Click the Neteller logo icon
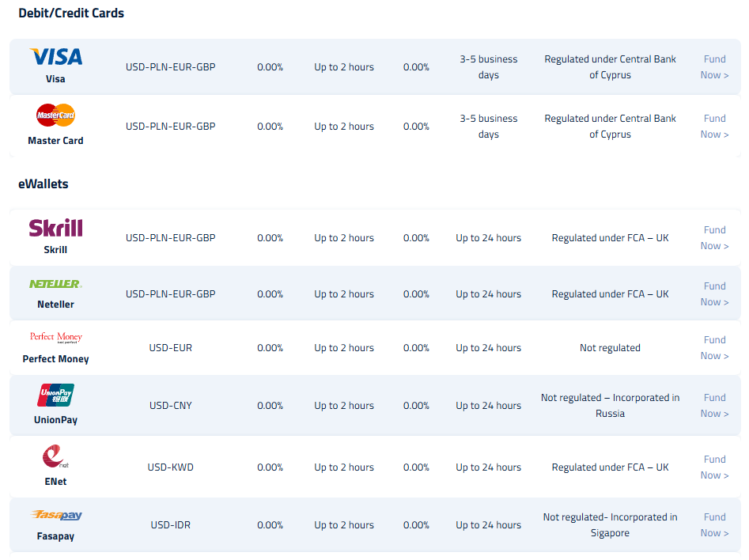The image size is (749, 560). point(56,284)
